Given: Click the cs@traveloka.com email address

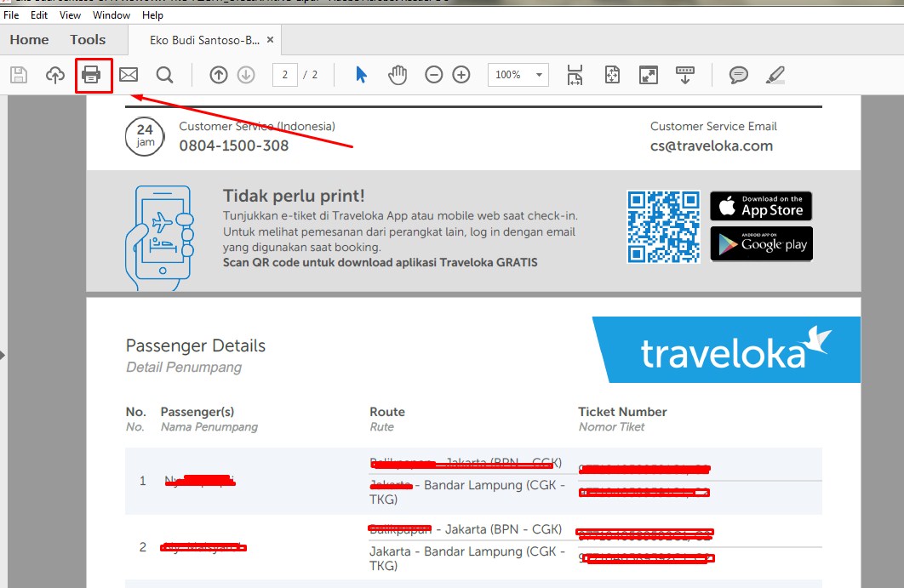Looking at the screenshot, I should tap(712, 146).
